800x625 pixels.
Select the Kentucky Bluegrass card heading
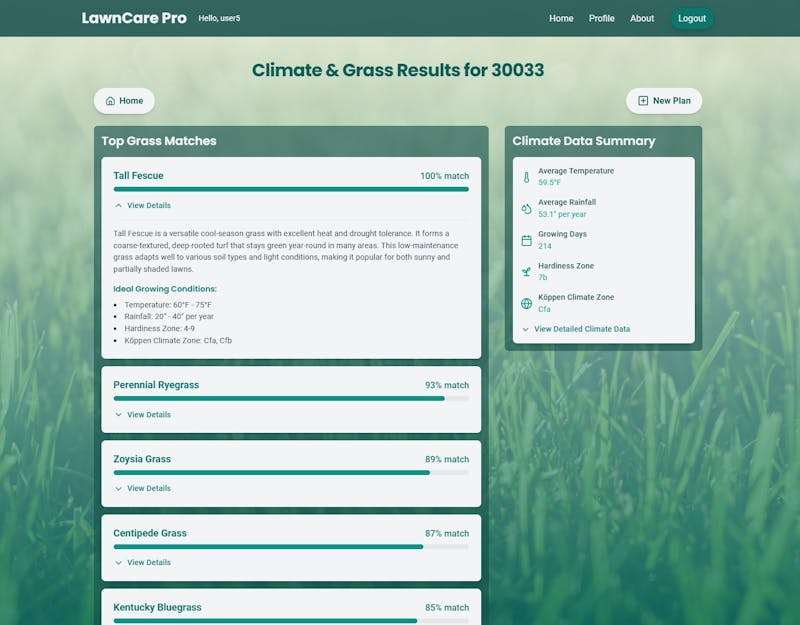pos(157,607)
